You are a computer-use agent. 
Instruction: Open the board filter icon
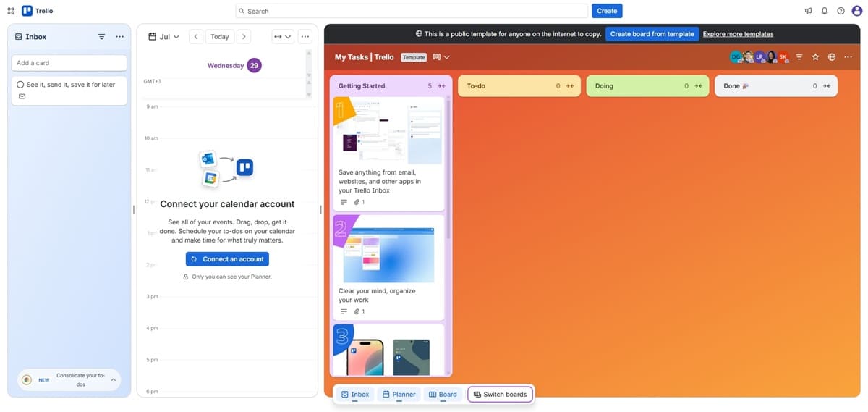pos(799,57)
